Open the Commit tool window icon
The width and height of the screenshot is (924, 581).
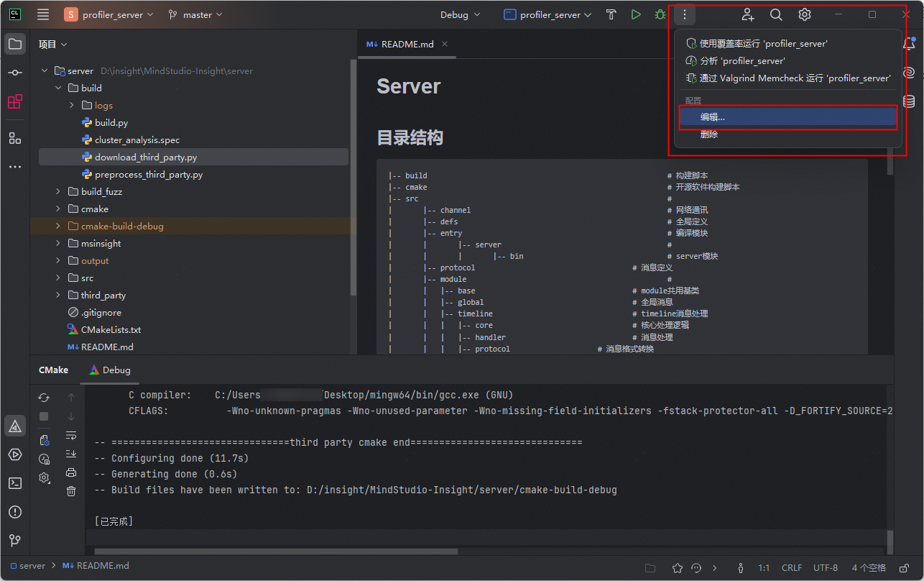click(15, 73)
